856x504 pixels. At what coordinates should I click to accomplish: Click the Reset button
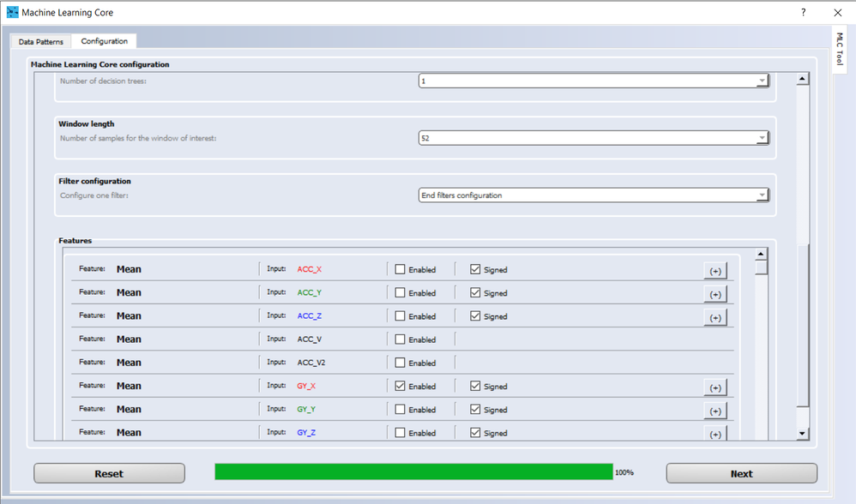coord(109,473)
